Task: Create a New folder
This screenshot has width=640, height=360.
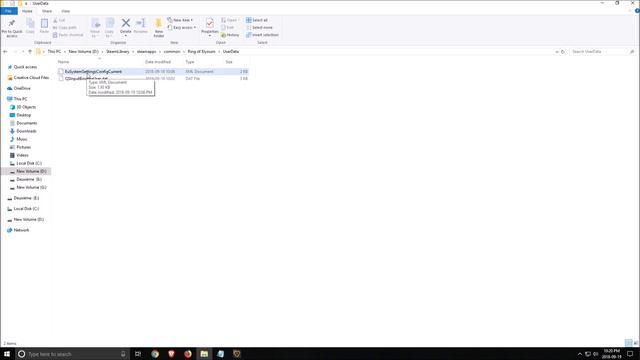Action: click(x=158, y=28)
